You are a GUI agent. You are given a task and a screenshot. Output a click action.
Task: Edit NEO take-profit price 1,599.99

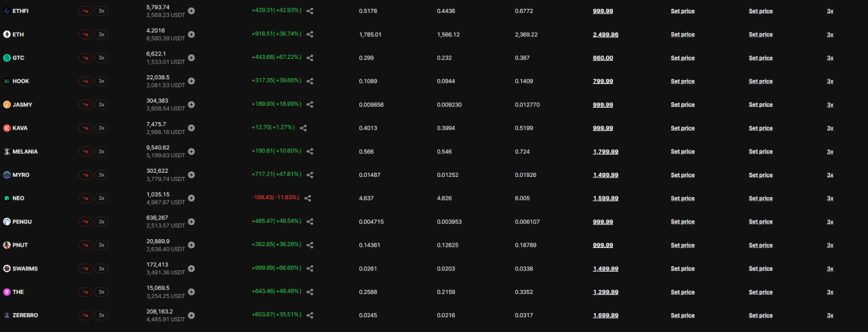(x=606, y=198)
